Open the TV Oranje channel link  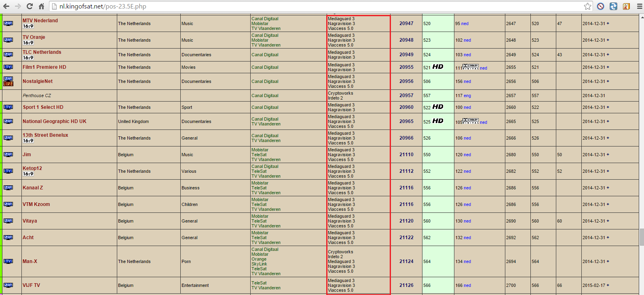[x=34, y=37]
